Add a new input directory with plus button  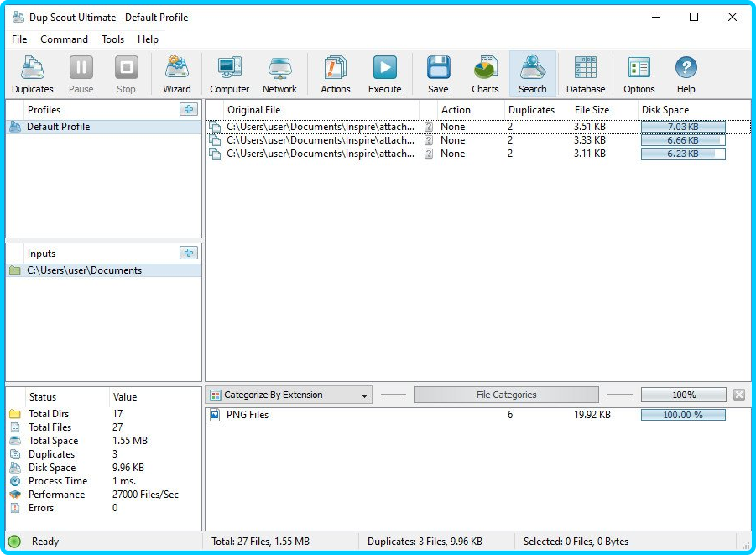click(189, 253)
